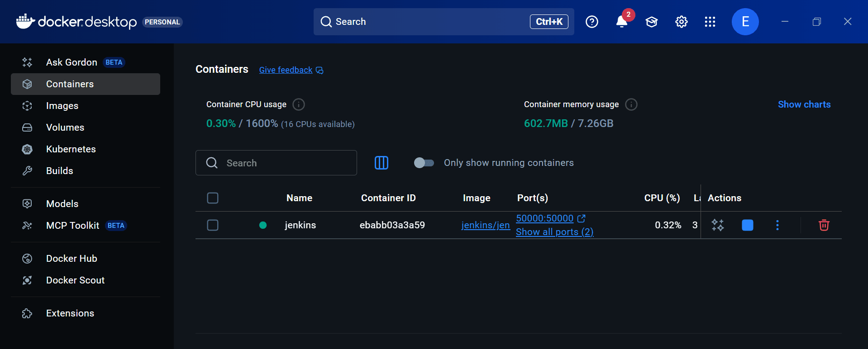Select the jenkins container checkbox

[213, 225]
